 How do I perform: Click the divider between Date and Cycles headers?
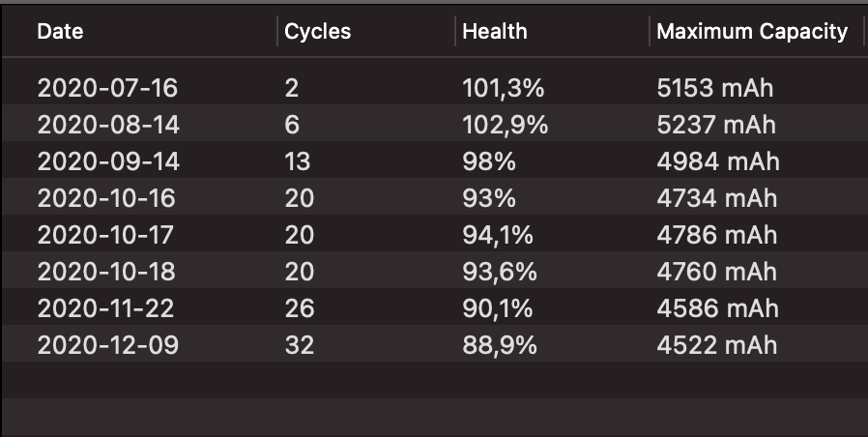coord(277,32)
